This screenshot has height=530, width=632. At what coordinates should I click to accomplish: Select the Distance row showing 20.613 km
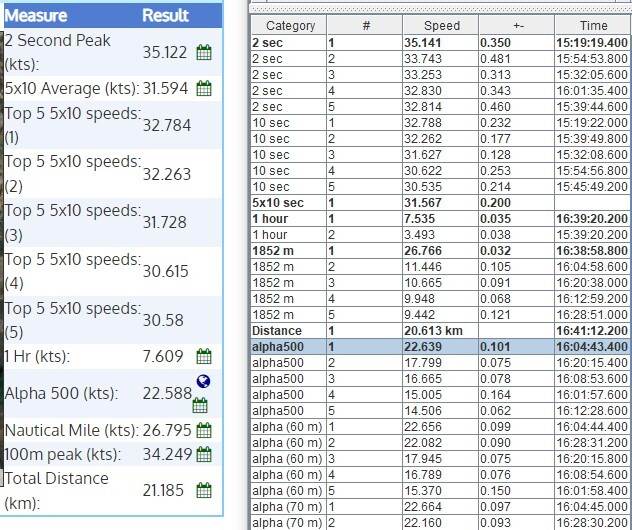click(x=441, y=330)
